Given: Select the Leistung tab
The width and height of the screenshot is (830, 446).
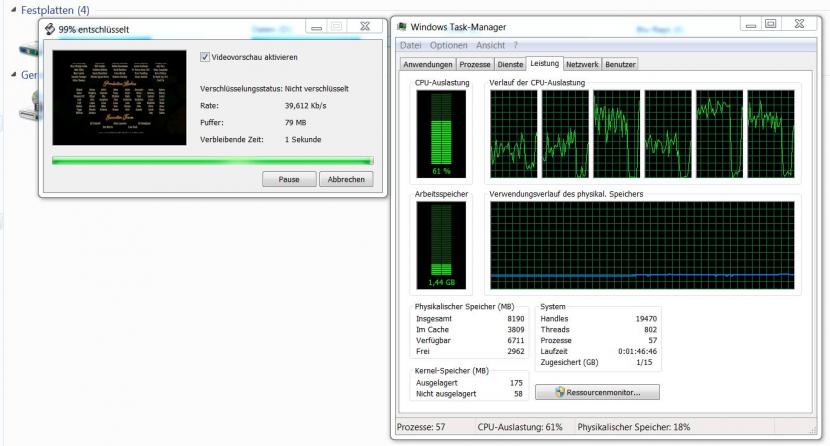Looking at the screenshot, I should [x=545, y=63].
